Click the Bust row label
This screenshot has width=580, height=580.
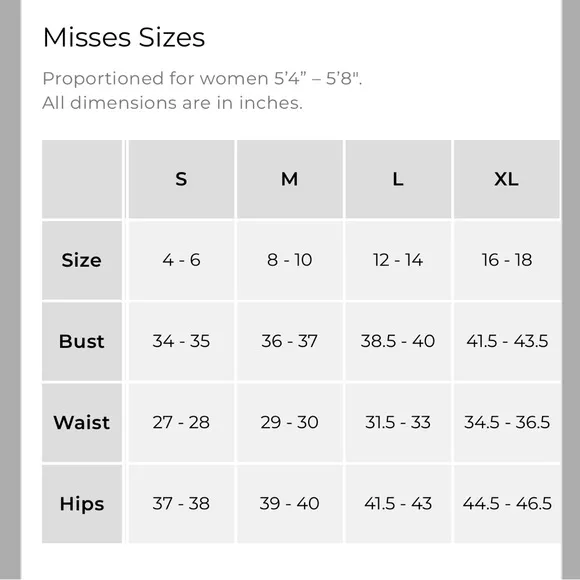pos(82,341)
